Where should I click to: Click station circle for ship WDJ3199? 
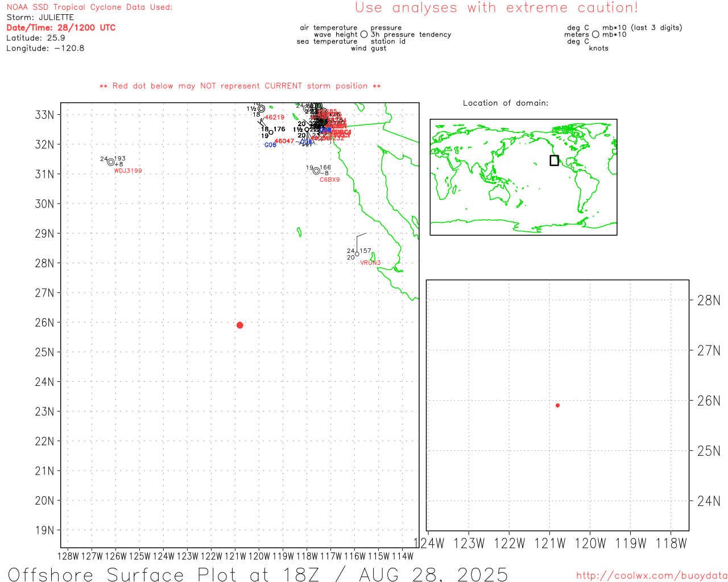pyautogui.click(x=111, y=162)
